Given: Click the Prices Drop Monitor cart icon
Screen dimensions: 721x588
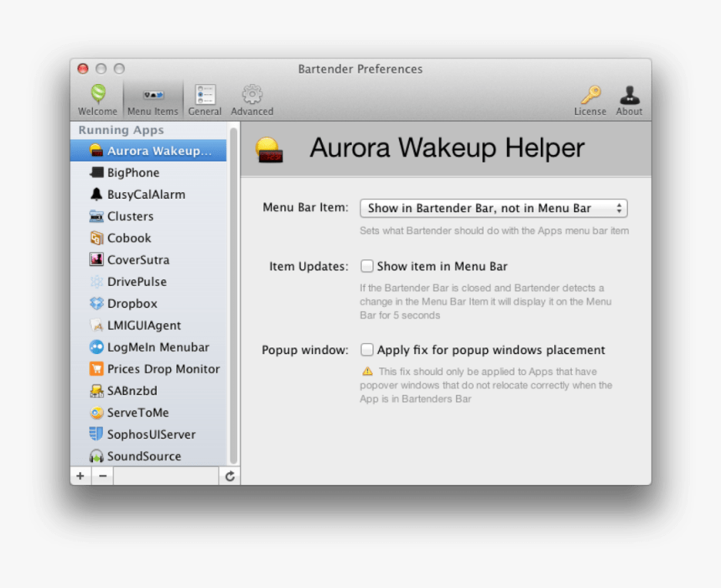Looking at the screenshot, I should click(96, 368).
